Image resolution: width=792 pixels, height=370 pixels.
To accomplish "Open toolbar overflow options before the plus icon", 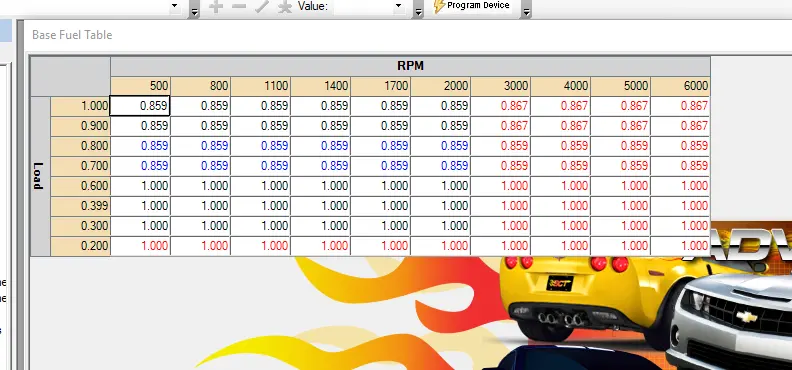I will (x=194, y=9).
